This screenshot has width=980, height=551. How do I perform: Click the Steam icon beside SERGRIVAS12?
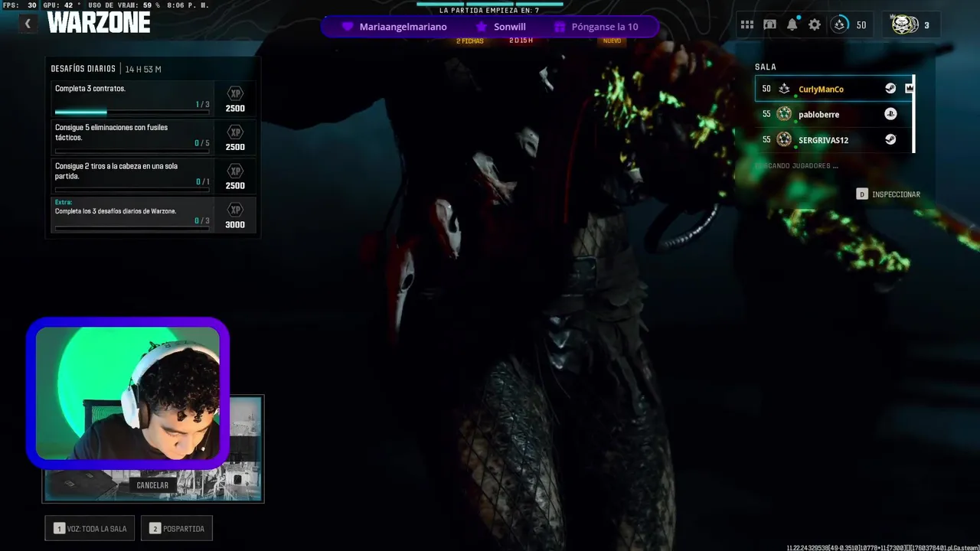coord(890,139)
